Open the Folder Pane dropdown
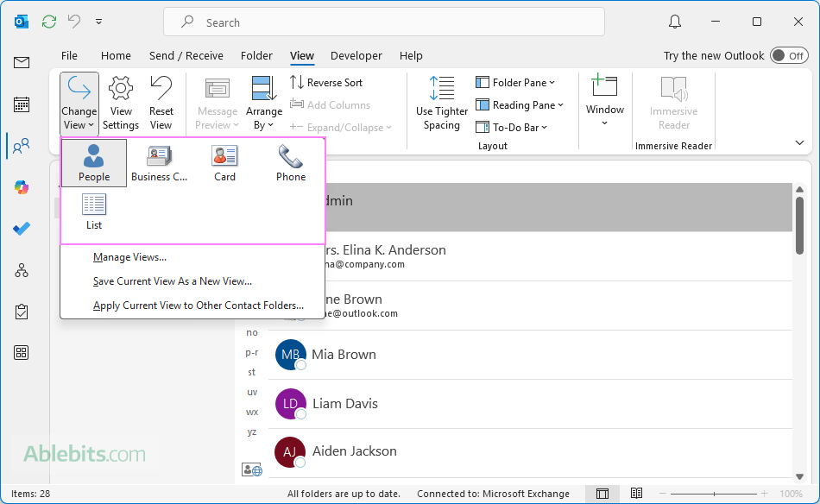Screen dimensions: 820x504 [x=515, y=83]
